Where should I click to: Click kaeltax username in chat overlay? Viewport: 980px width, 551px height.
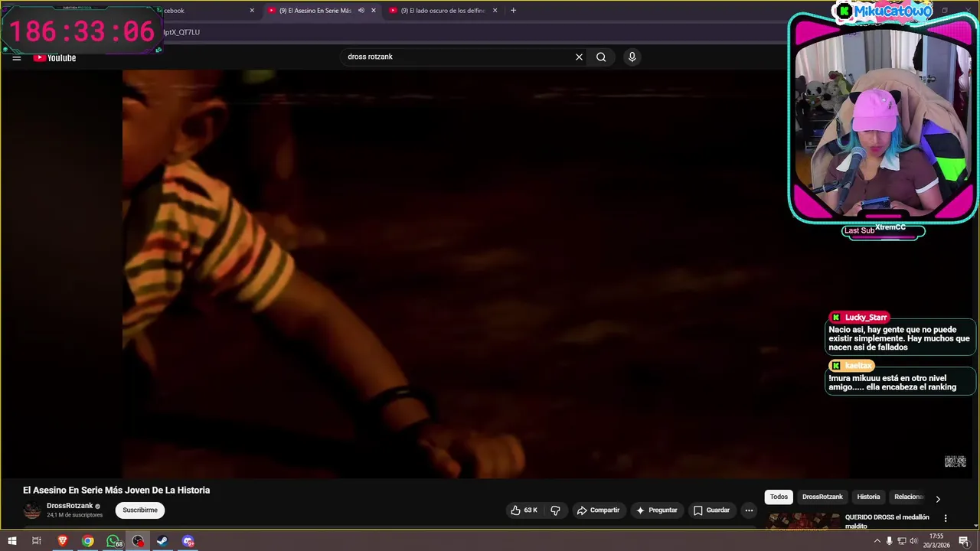tap(858, 366)
